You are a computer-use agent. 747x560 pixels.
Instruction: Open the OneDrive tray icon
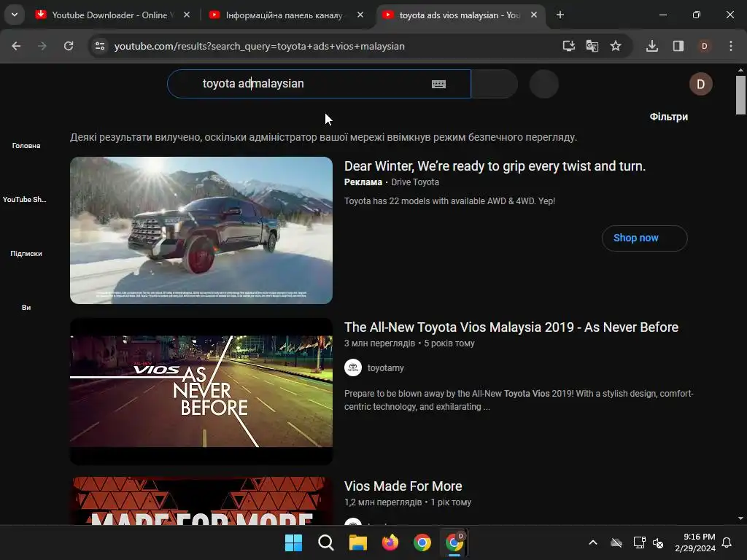(616, 542)
